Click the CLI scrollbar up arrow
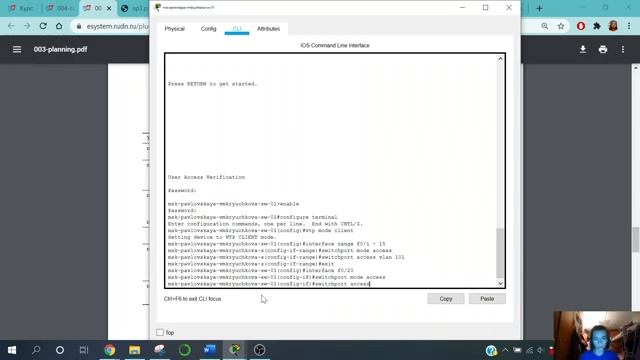 pos(500,59)
